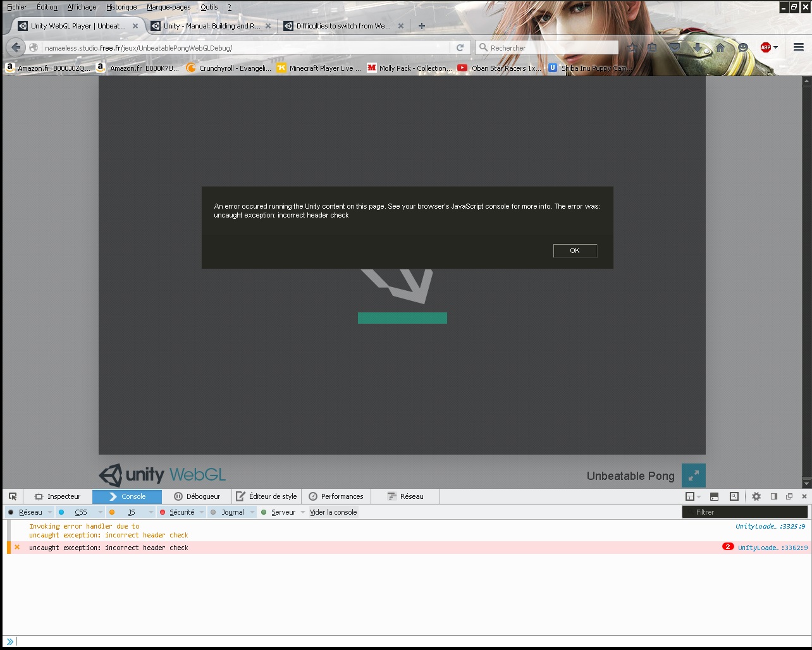Click inside the Filtrer search field
The width and height of the screenshot is (812, 650).
[x=744, y=512]
